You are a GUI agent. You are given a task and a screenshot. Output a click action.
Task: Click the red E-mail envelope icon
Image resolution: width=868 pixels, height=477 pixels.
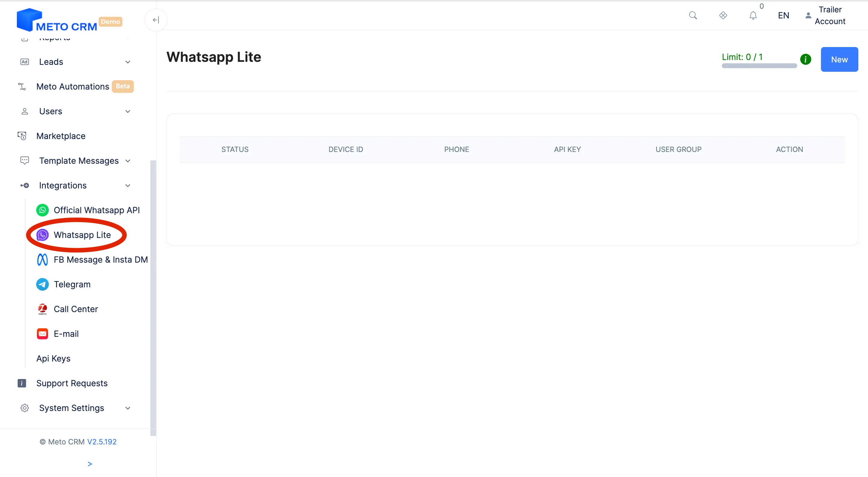(42, 334)
